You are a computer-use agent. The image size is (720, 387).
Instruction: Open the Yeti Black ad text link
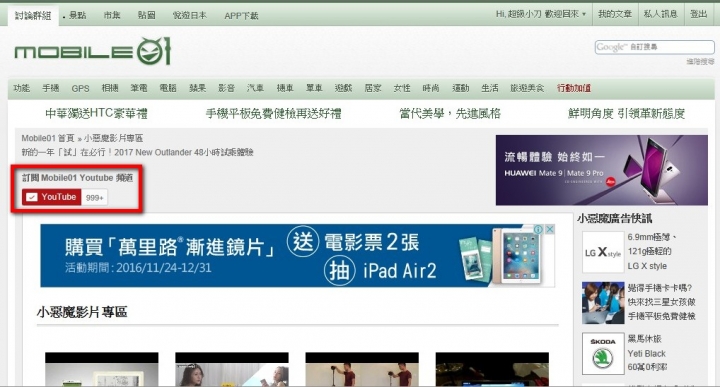647,353
